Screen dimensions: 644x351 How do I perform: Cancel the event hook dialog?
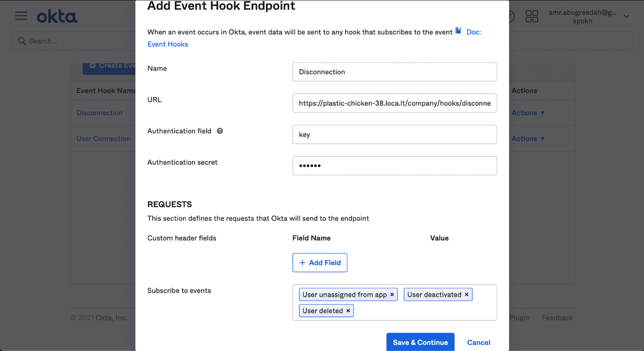(479, 342)
